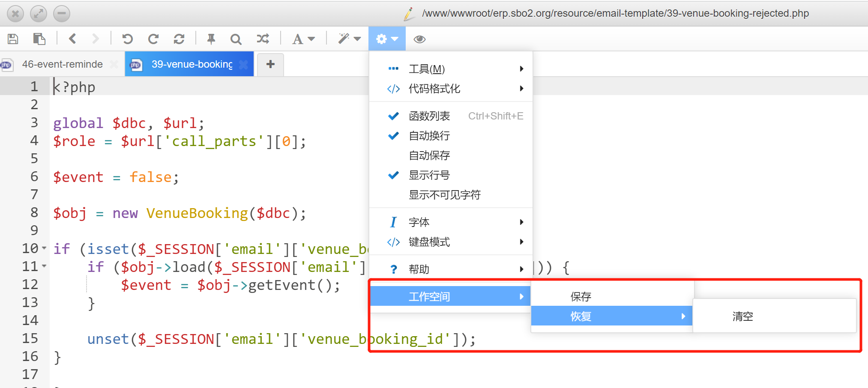This screenshot has height=388, width=868.
Task: Click the getEvent() call on line 12
Action: (290, 285)
